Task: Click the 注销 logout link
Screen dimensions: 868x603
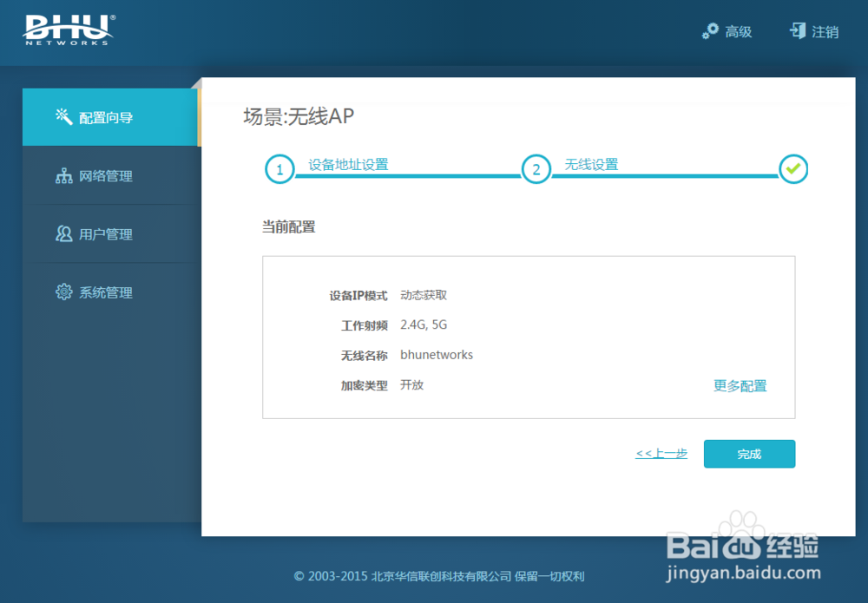Action: coord(825,32)
